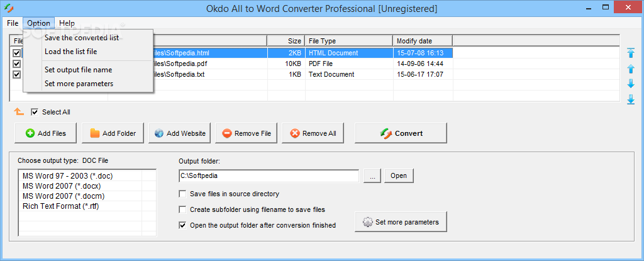
Task: Click into the Output folder path field
Action: (x=269, y=175)
